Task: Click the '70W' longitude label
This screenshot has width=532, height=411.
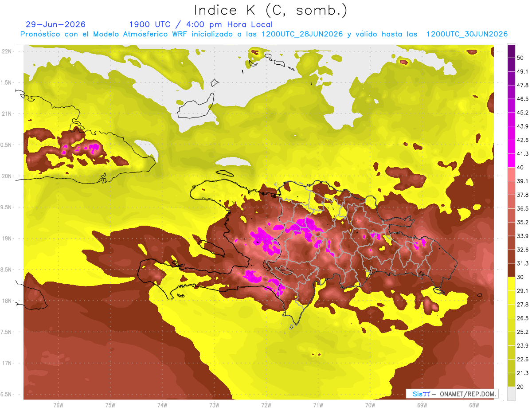Action: click(370, 405)
